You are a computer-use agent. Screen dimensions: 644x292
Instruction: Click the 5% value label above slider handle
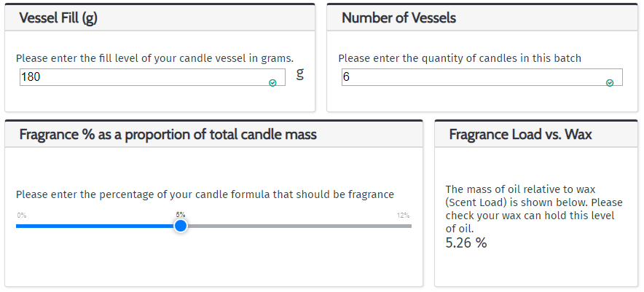181,215
